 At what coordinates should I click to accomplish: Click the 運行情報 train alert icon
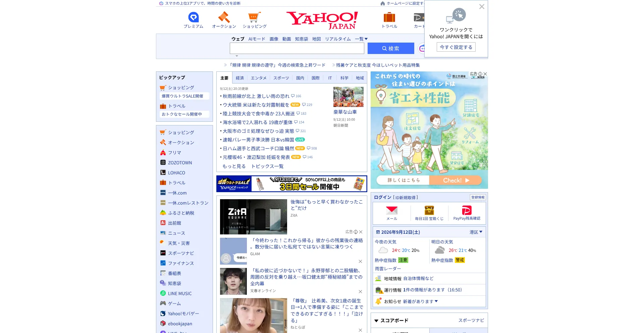379,290
